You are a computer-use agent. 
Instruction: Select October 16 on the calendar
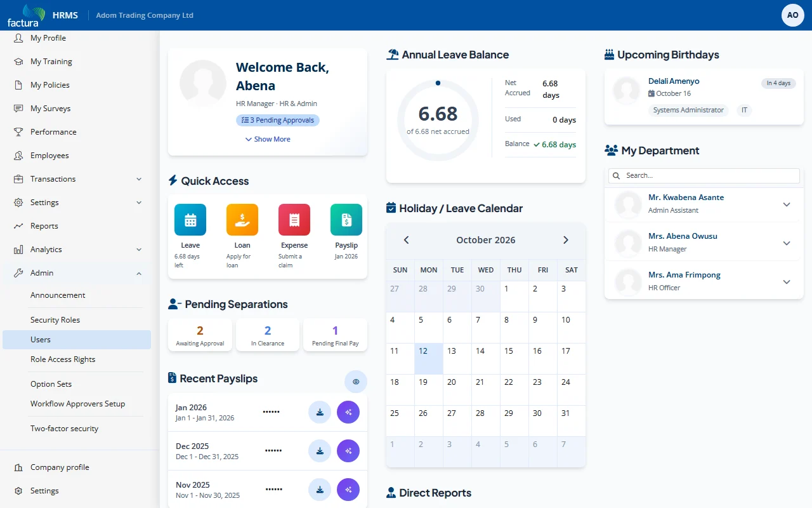(543, 359)
